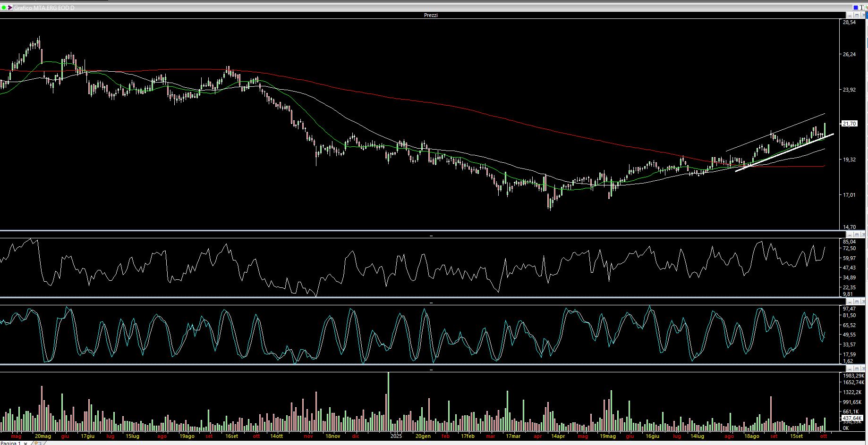The image size is (868, 445).
Task: Select the current volume marker 437,64K
Action: [x=852, y=418]
